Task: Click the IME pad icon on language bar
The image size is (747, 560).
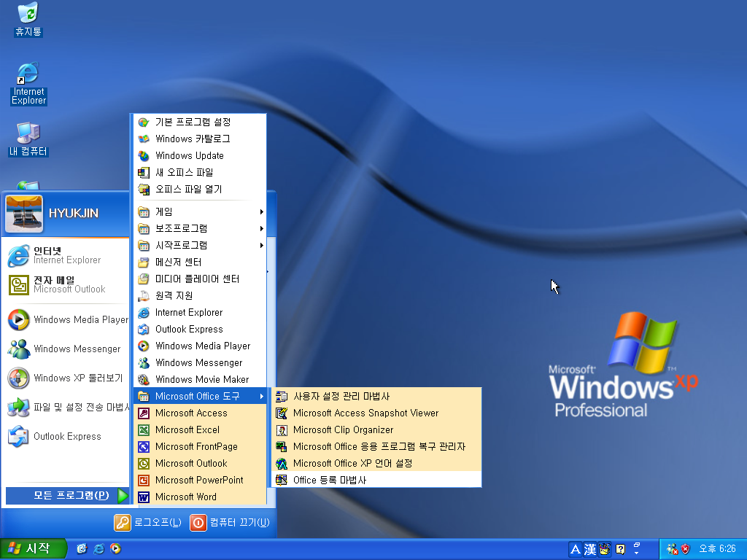Action: [x=605, y=550]
